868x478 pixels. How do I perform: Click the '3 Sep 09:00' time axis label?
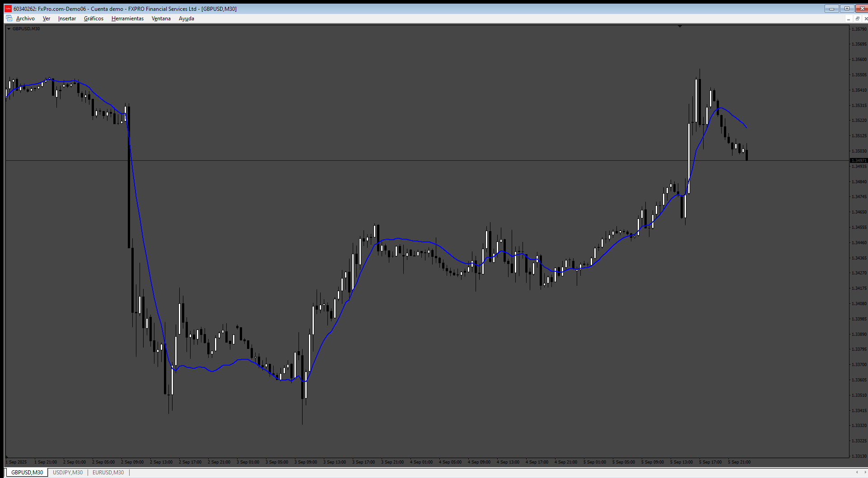coord(306,462)
